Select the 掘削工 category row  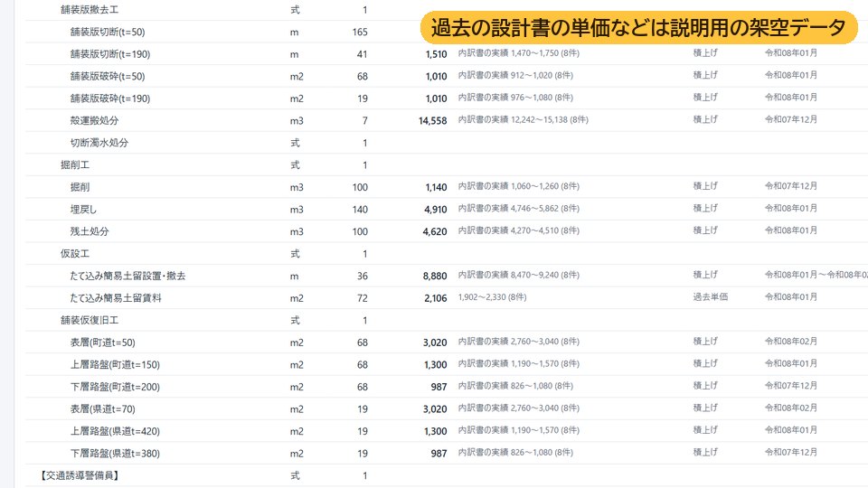pyautogui.click(x=75, y=164)
